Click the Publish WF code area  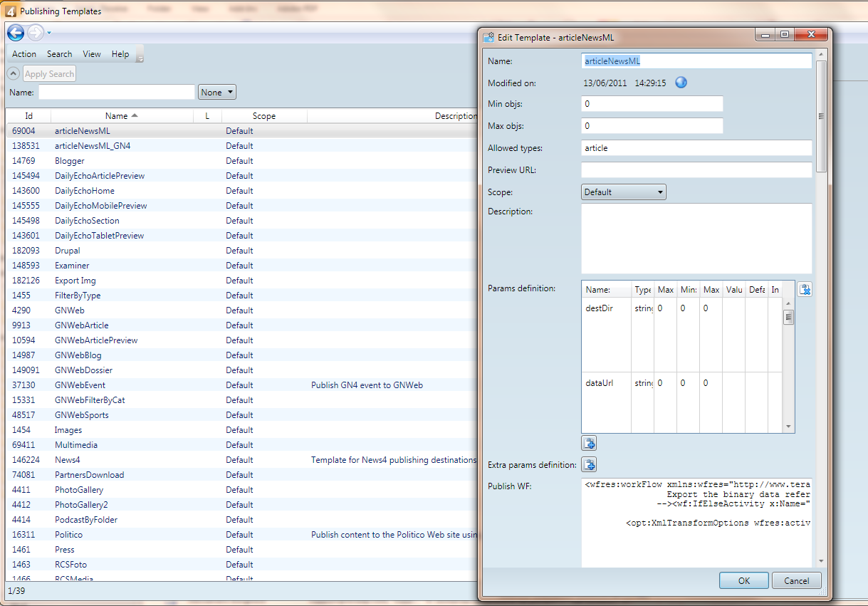(x=696, y=523)
